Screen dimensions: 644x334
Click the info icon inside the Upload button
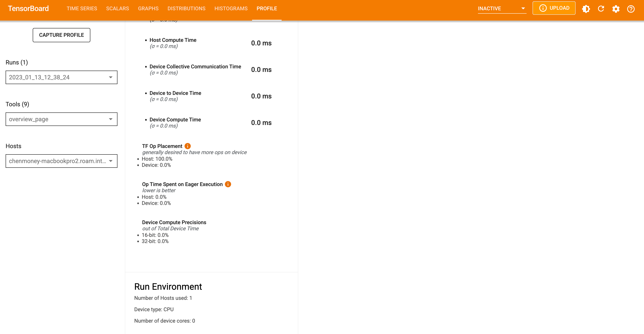(x=542, y=8)
